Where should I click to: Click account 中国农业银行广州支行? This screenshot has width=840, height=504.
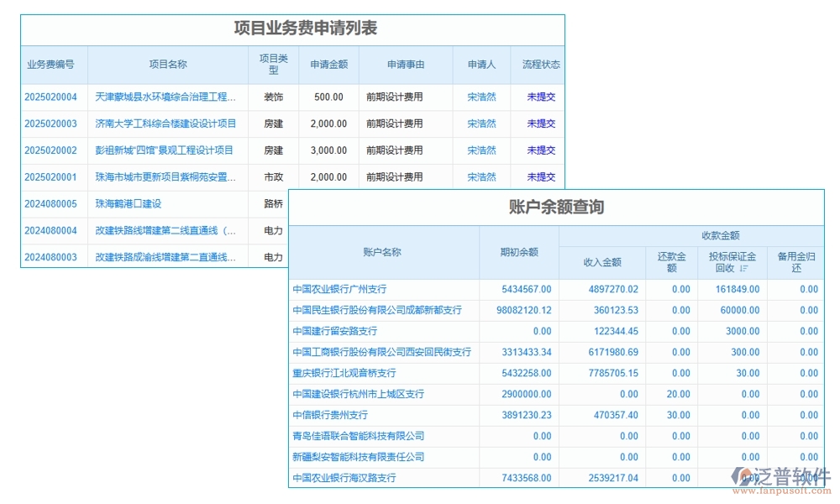[340, 289]
